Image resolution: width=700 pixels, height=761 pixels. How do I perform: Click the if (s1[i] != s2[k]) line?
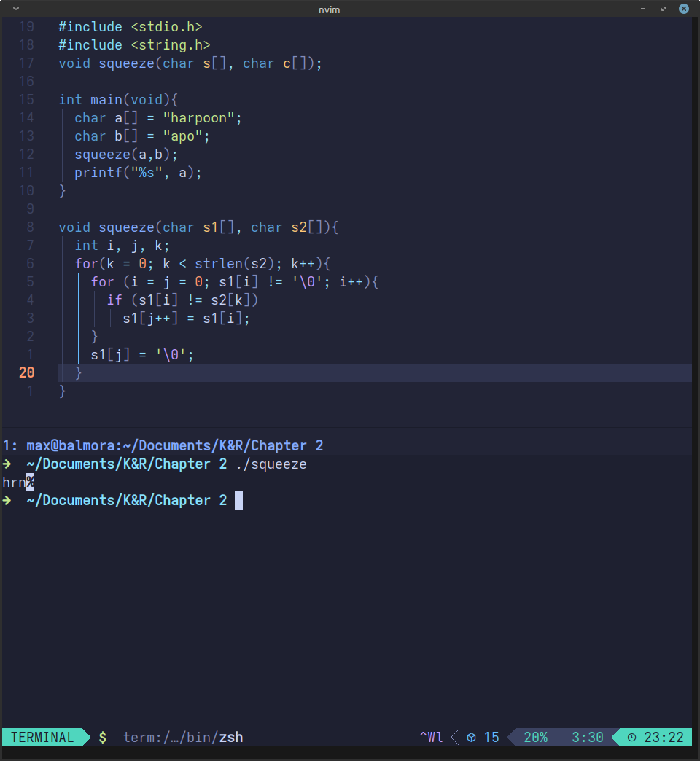pos(182,300)
